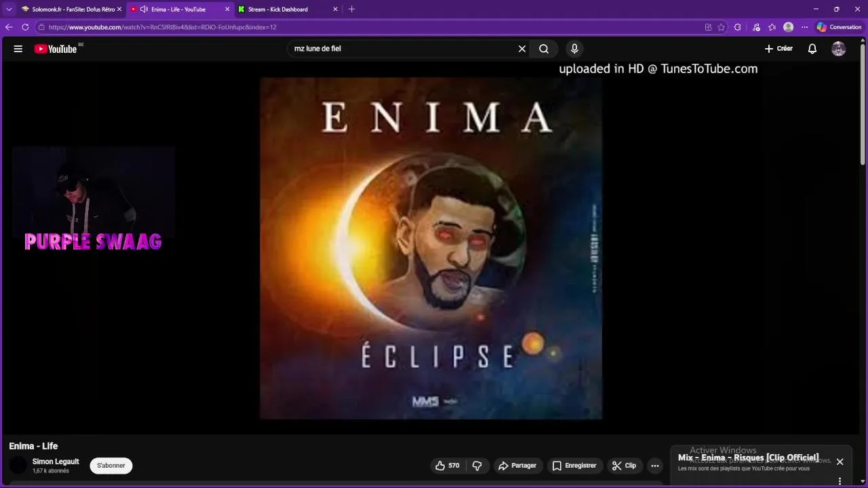Open installed apps icon in address bar
Screen dimensions: 868x488
[x=708, y=27]
